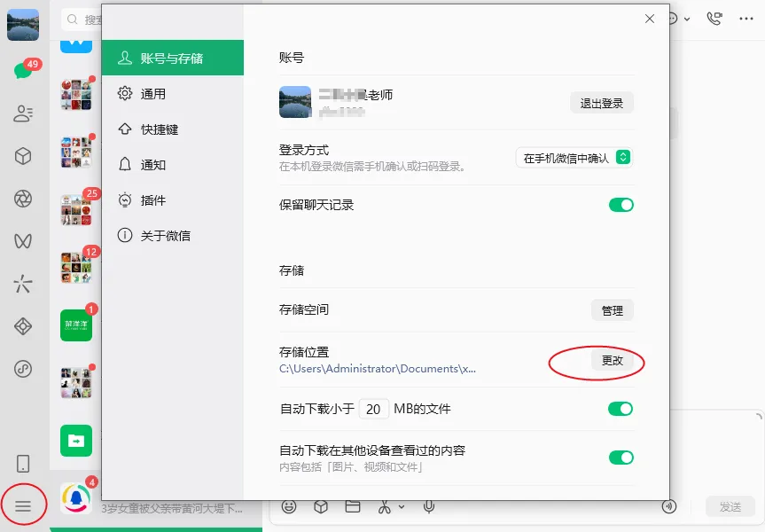Open the Top Stories spark icon
This screenshot has width=765, height=532.
coord(23,284)
